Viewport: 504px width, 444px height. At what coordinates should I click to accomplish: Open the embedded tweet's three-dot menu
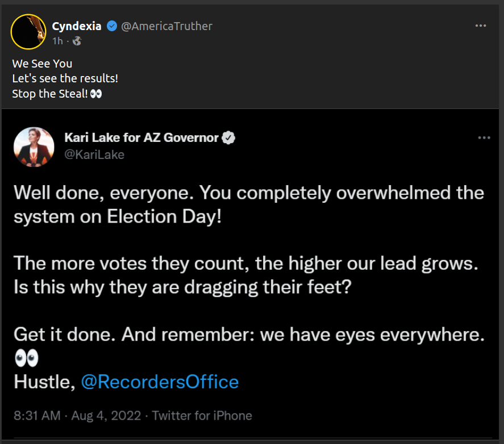[x=484, y=138]
